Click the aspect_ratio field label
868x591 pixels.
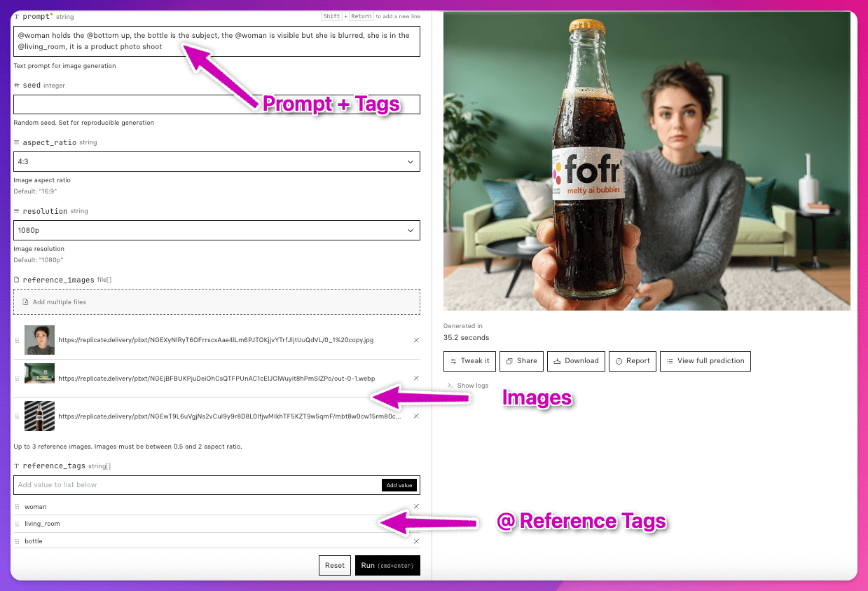50,142
